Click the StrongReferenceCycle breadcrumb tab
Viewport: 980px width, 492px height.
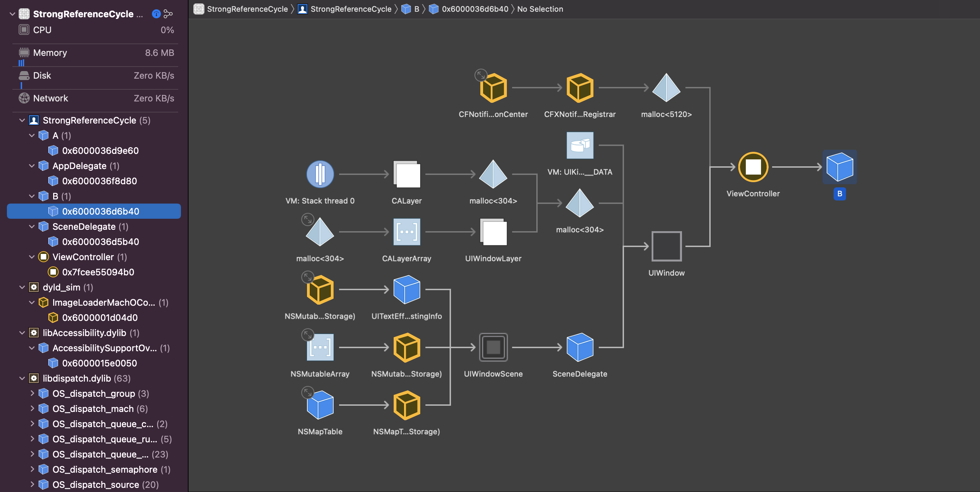[245, 9]
